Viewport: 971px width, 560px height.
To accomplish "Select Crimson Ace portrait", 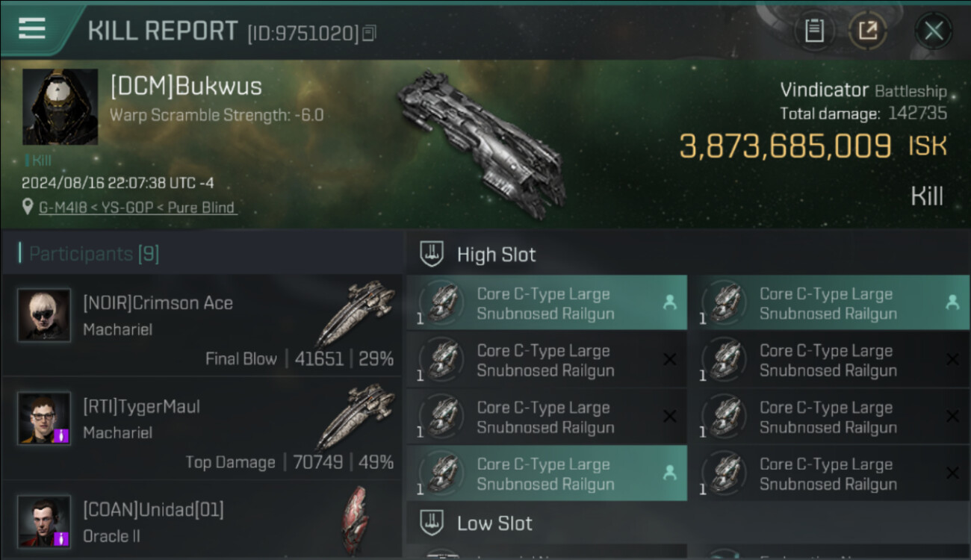I will point(44,315).
